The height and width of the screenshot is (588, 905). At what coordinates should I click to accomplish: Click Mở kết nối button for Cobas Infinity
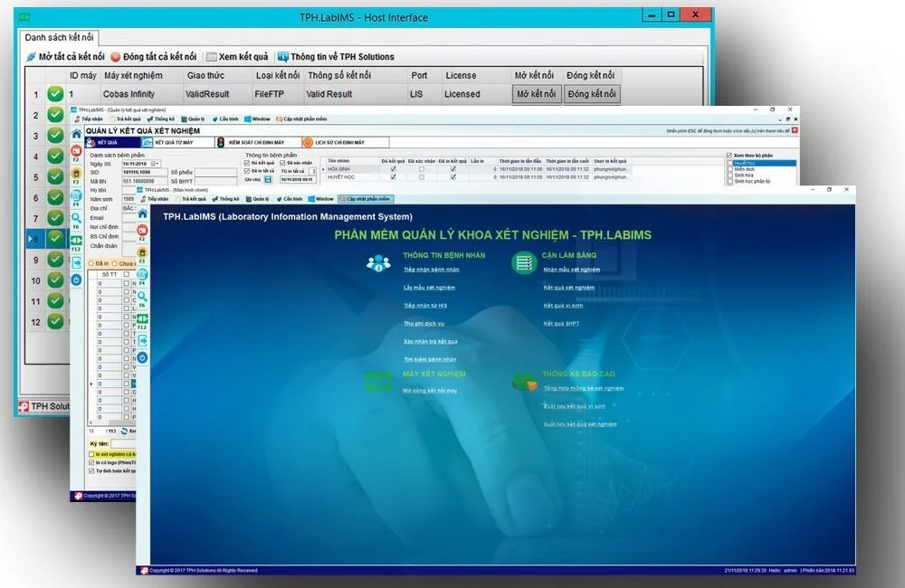[536, 94]
